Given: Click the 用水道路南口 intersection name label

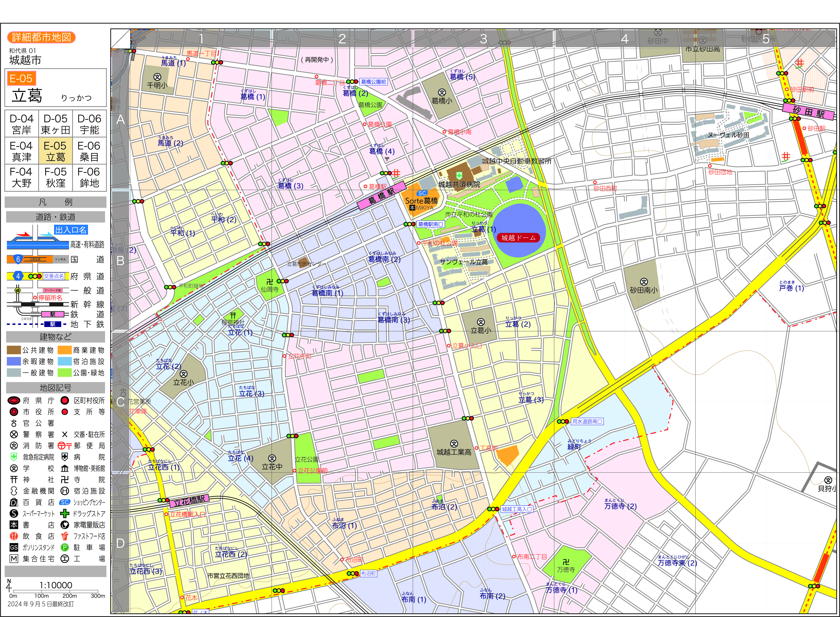Looking at the screenshot, I should 587,421.
